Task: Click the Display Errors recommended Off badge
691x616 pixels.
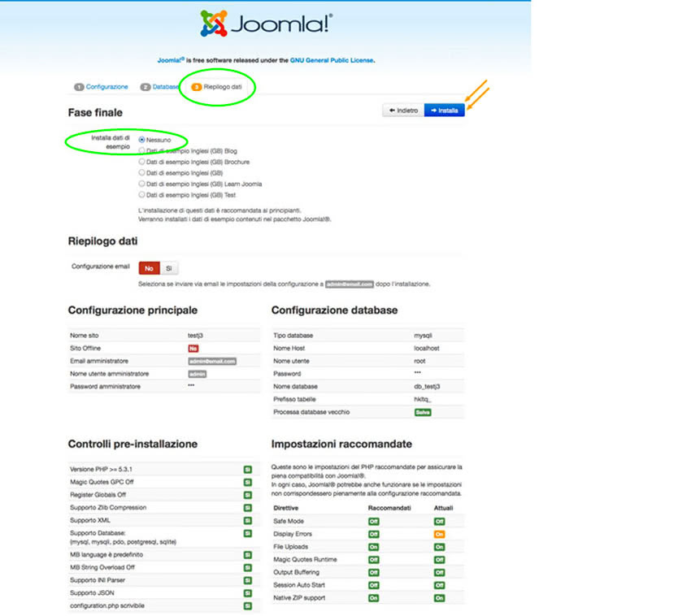Action: [x=374, y=534]
